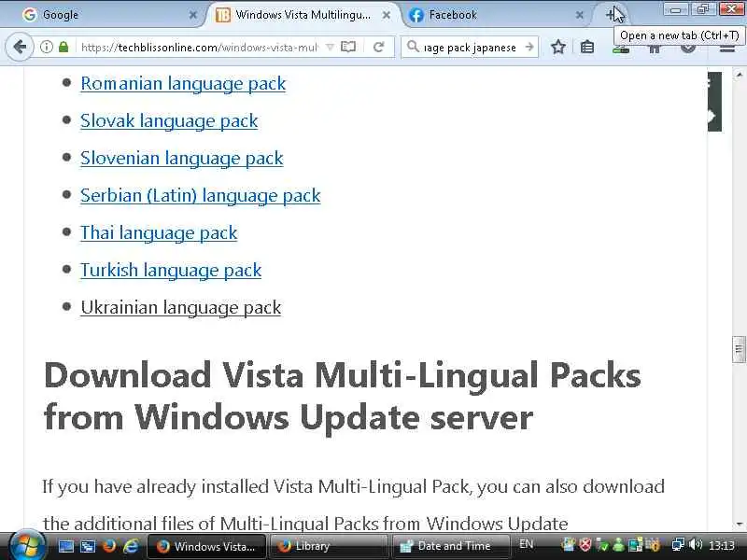Open Library window from taskbar

coord(329,546)
